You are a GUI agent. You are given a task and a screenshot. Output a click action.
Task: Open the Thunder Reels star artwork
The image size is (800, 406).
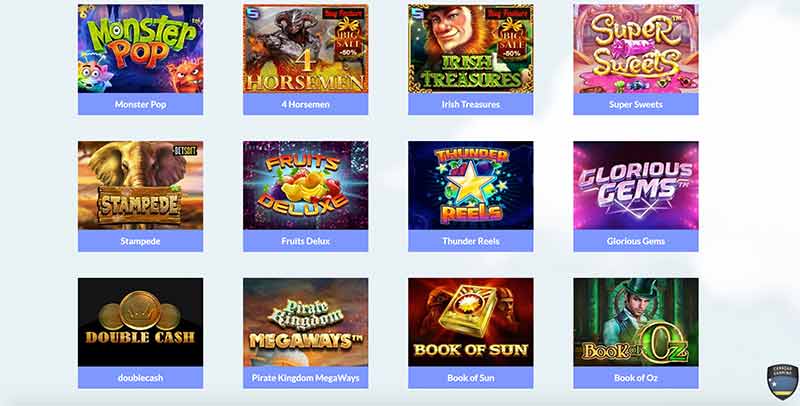coord(470,185)
